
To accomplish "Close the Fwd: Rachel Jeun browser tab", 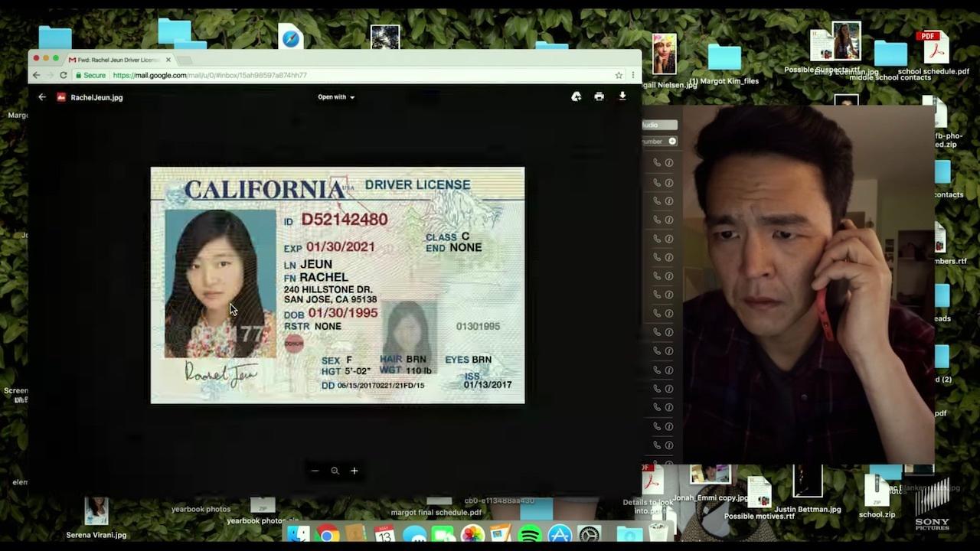I will [x=168, y=60].
